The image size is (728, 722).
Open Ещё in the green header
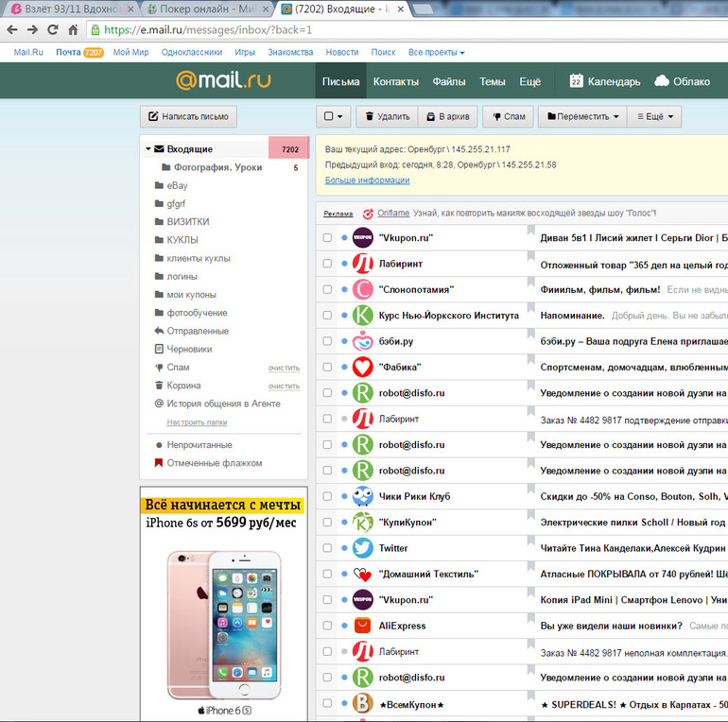click(529, 81)
